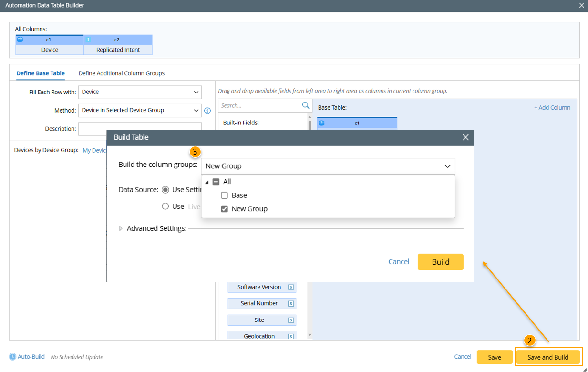Click the device icon in c1 column header

point(20,40)
